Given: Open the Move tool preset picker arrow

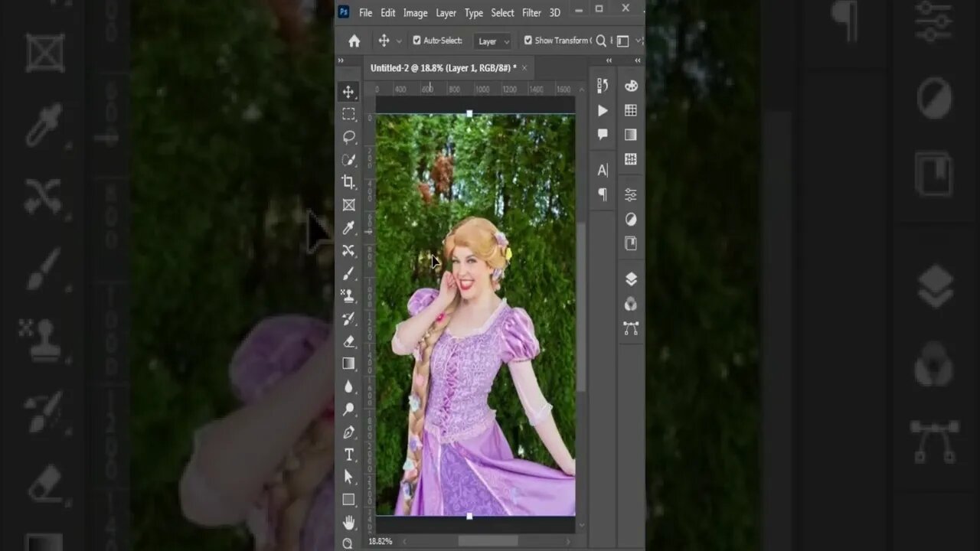Looking at the screenshot, I should [x=399, y=41].
